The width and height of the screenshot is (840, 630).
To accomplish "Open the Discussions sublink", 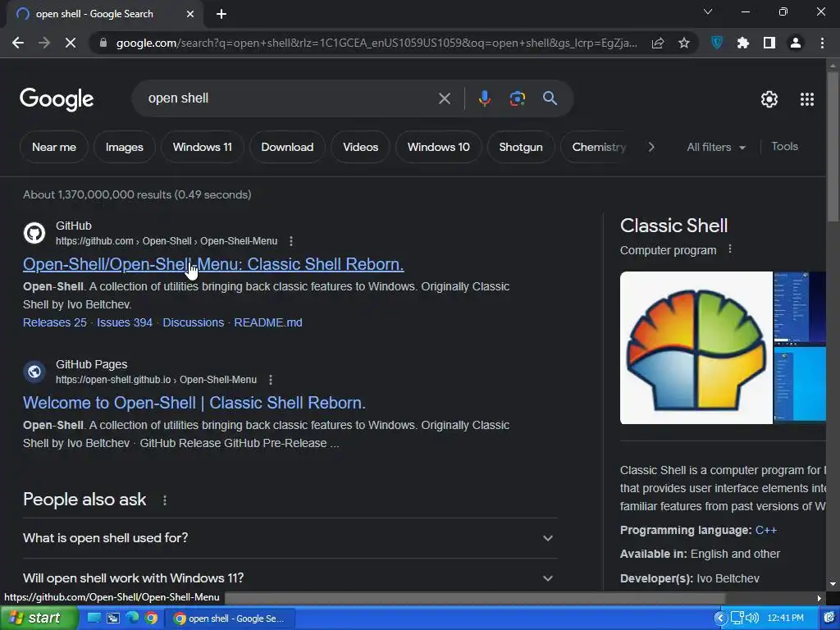I will tap(194, 322).
